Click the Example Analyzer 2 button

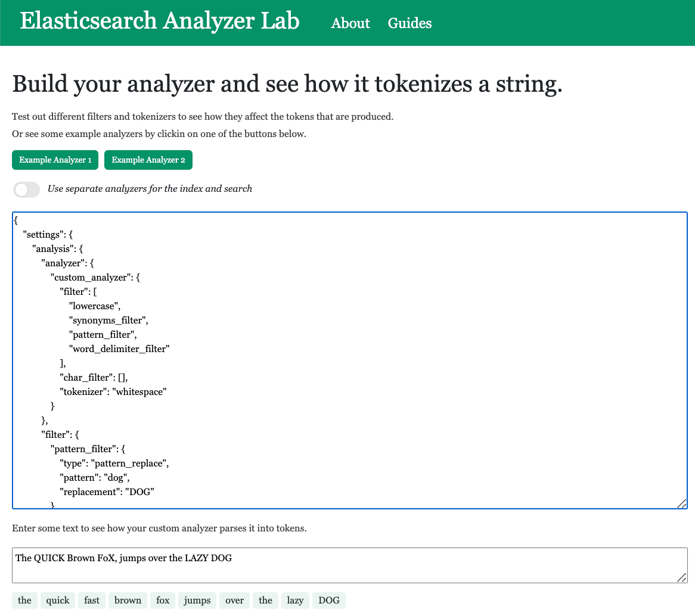click(148, 160)
